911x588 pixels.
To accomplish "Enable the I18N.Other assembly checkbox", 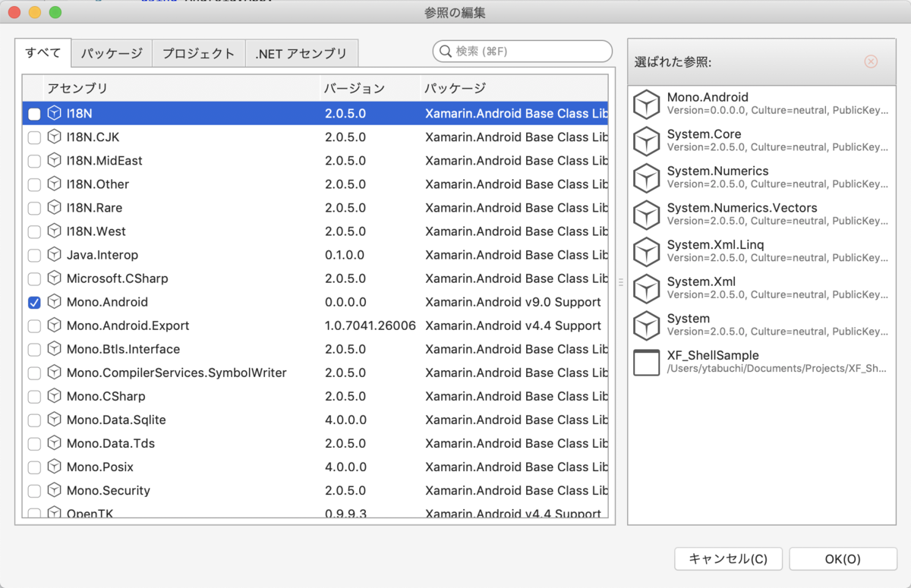I will pos(34,184).
